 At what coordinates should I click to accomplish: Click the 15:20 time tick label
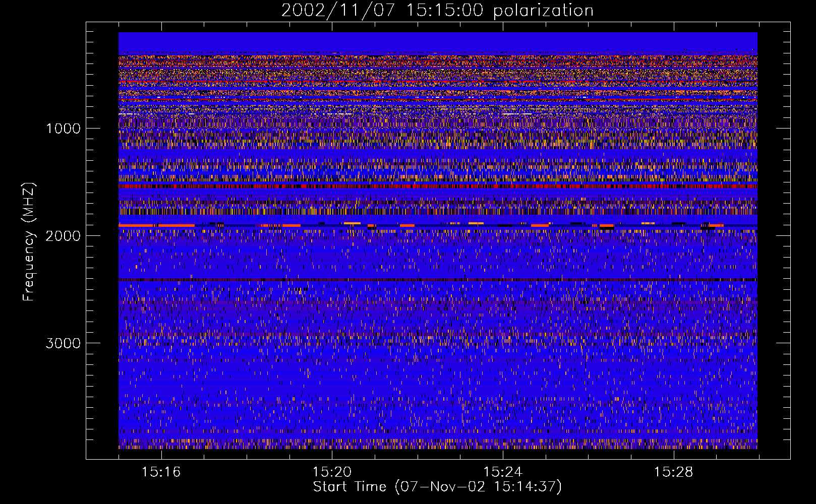tap(332, 472)
